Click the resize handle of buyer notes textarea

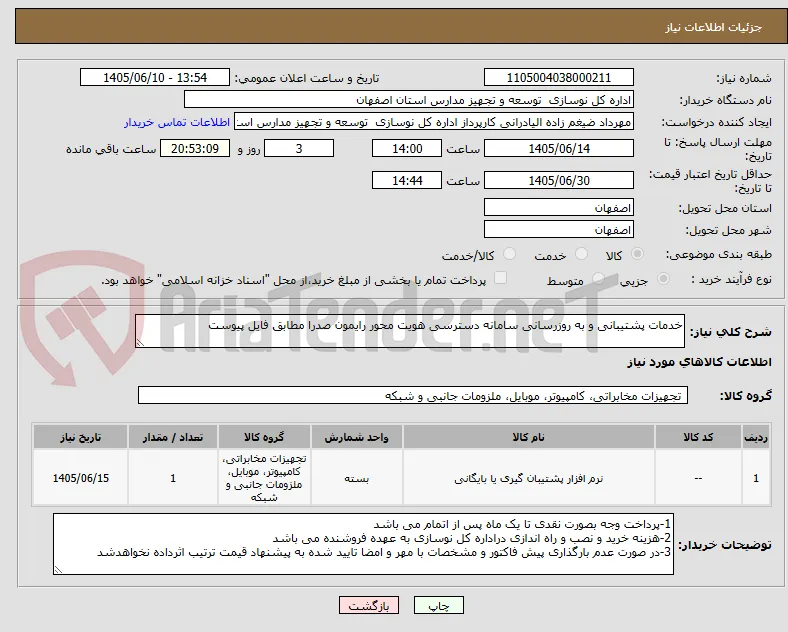[58, 570]
